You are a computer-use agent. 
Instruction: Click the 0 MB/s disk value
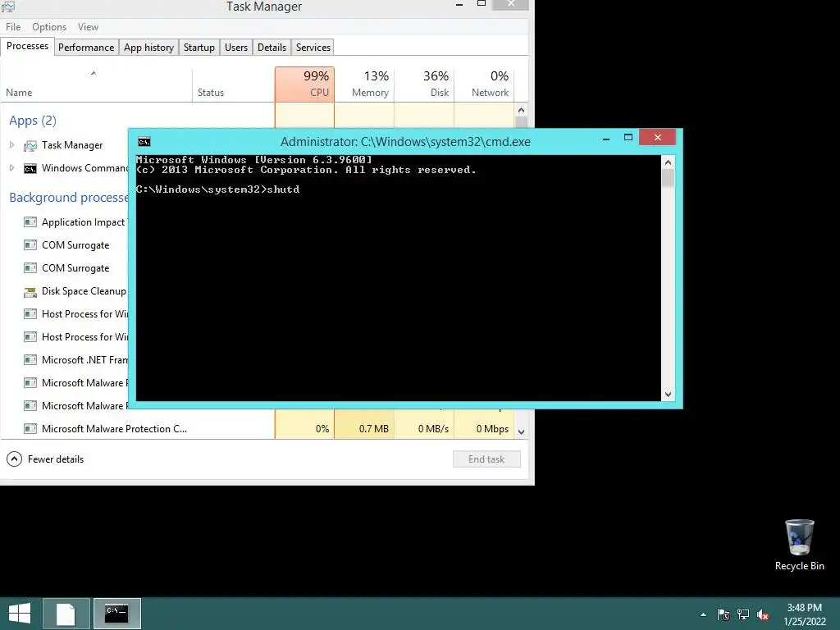pyautogui.click(x=433, y=429)
